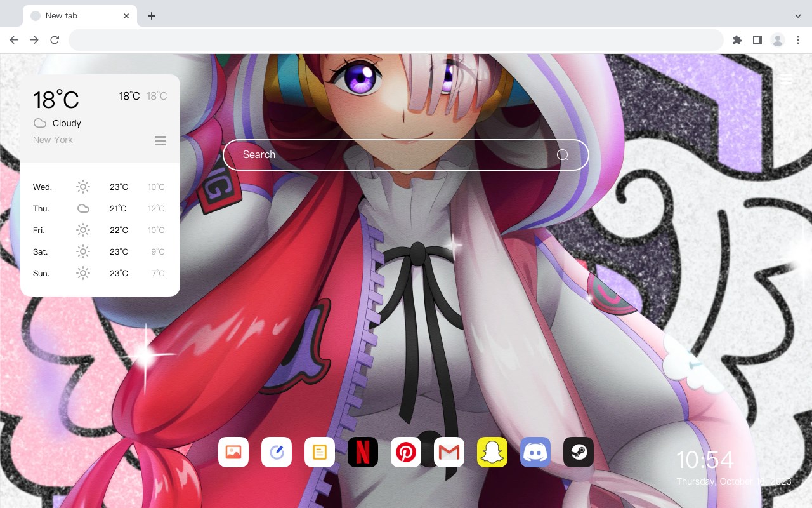Select the Sun. forecast row

[100, 273]
